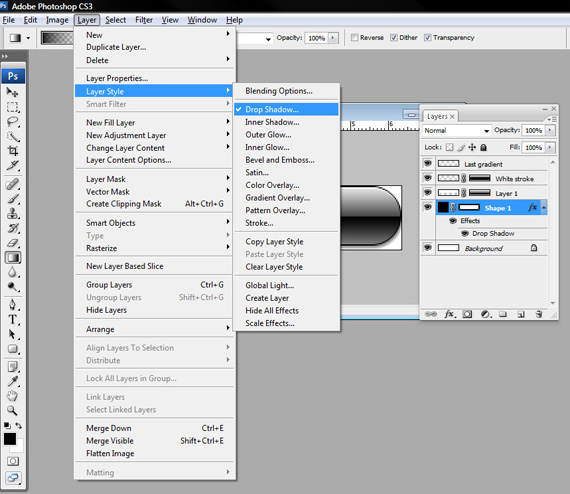Image resolution: width=570 pixels, height=494 pixels.
Task: Open the Fill slider arrow
Action: click(550, 147)
